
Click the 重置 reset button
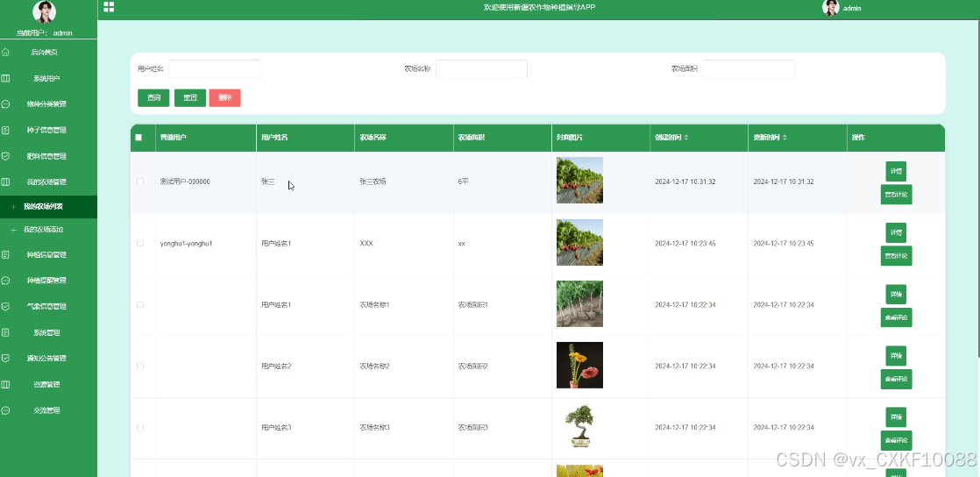190,97
